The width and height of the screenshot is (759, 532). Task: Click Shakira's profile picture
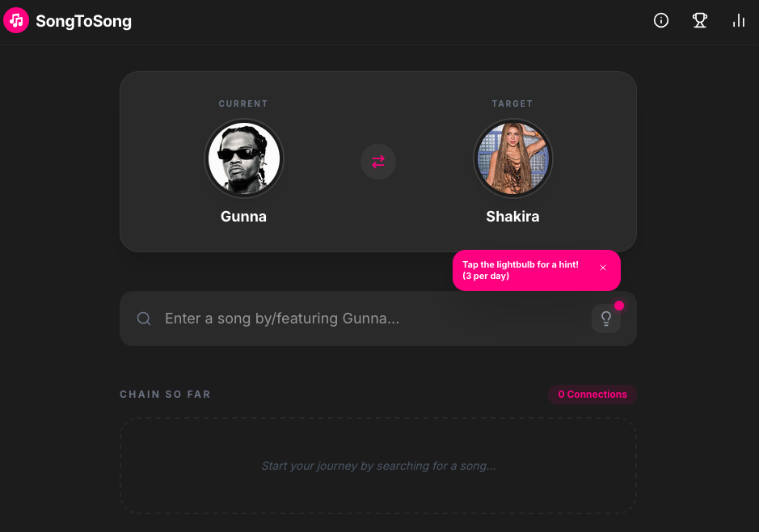(512, 158)
